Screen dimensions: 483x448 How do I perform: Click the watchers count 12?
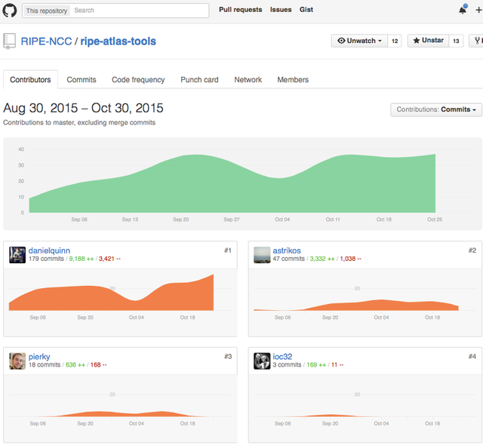395,41
